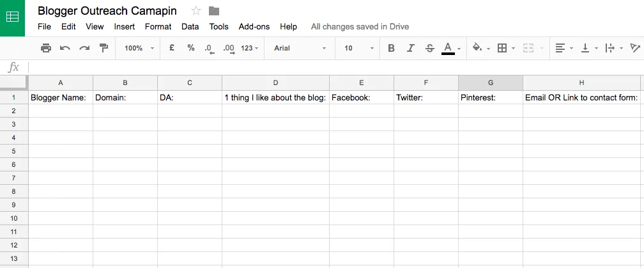Open the fill color picker
644x268 pixels.
477,48
